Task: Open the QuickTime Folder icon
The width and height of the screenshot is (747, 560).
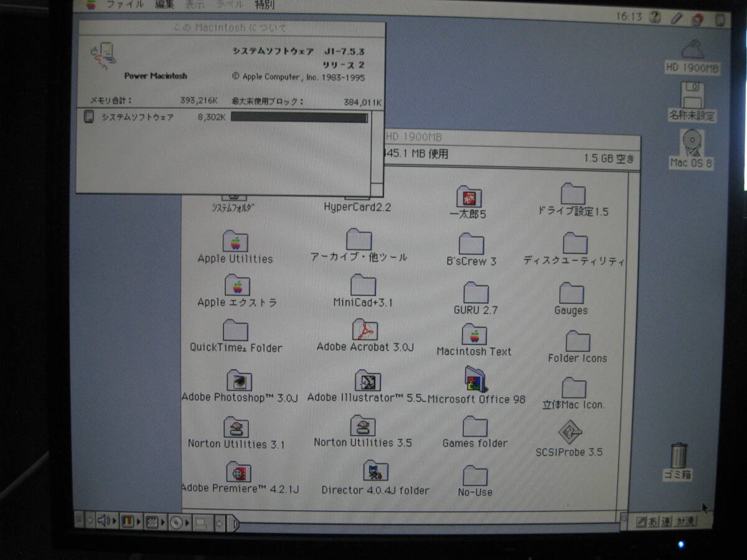Action: (x=235, y=330)
